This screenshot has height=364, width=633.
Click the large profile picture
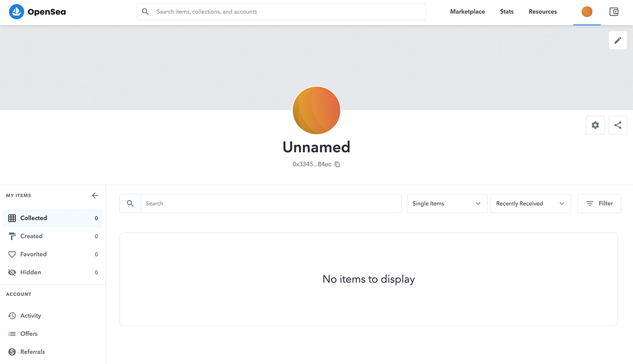pyautogui.click(x=316, y=110)
